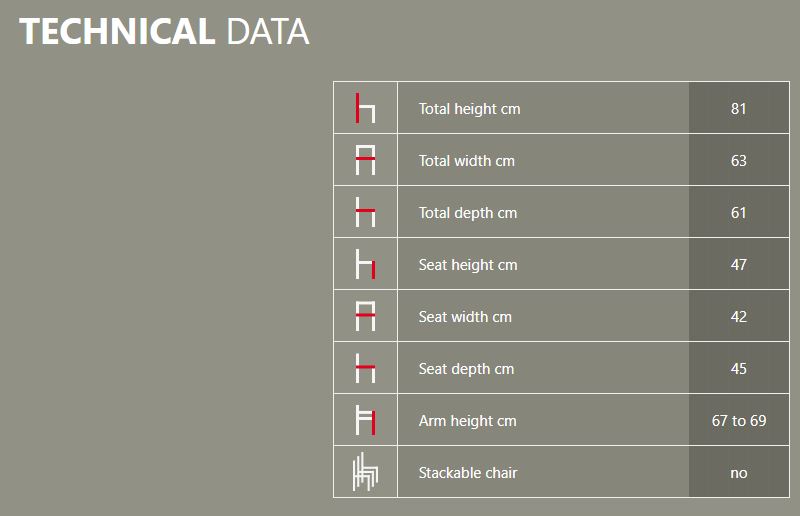
Task: Click the Total width chair icon
Action: [x=365, y=160]
